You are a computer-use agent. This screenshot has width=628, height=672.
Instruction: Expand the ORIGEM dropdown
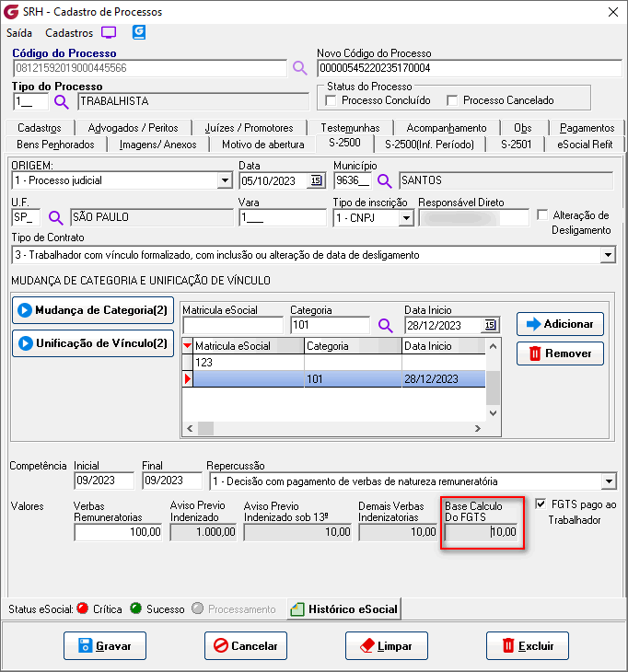(x=224, y=180)
